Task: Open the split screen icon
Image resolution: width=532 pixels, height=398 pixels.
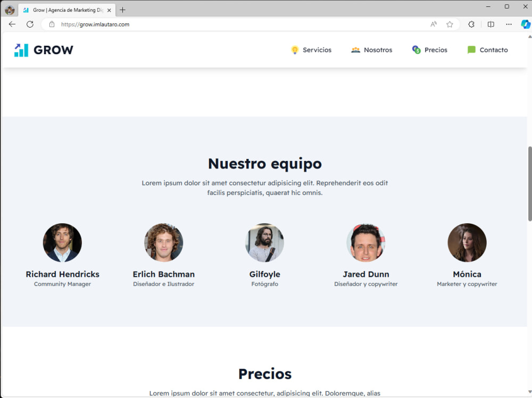Action: tap(491, 24)
